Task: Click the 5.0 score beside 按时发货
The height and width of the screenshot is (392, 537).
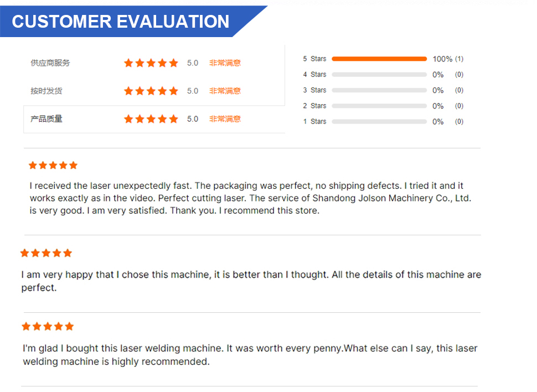Action: tap(193, 91)
